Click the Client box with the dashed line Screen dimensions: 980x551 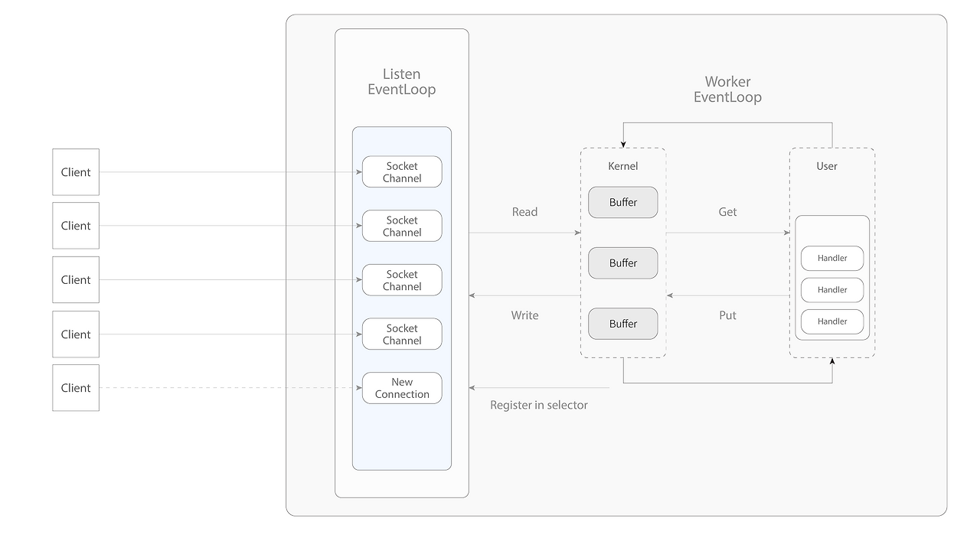(76, 388)
